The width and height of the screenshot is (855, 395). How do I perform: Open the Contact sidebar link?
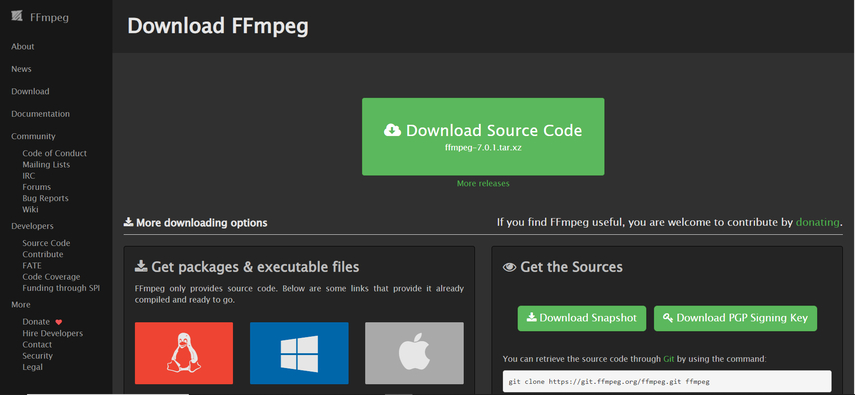37,344
